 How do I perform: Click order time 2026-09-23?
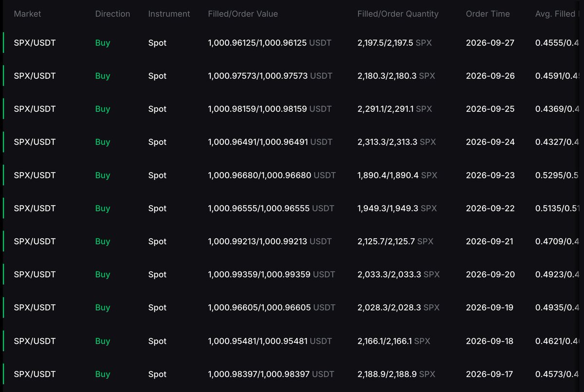(x=490, y=175)
